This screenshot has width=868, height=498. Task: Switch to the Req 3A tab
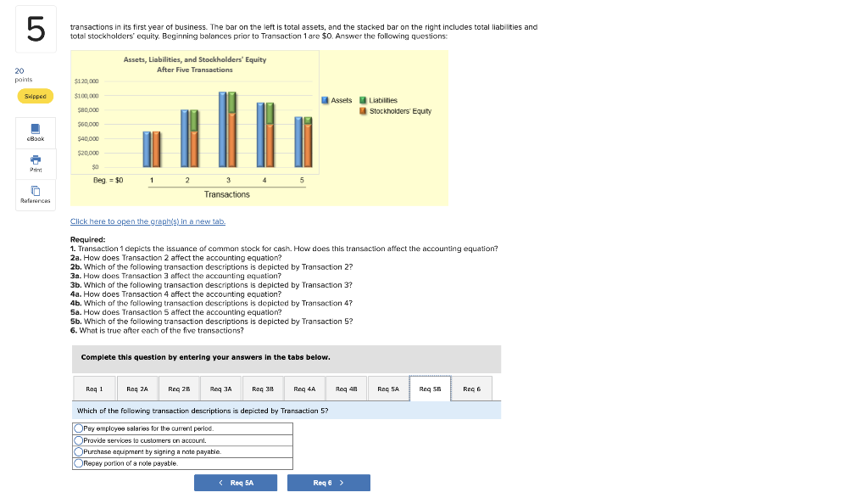[x=220, y=389]
